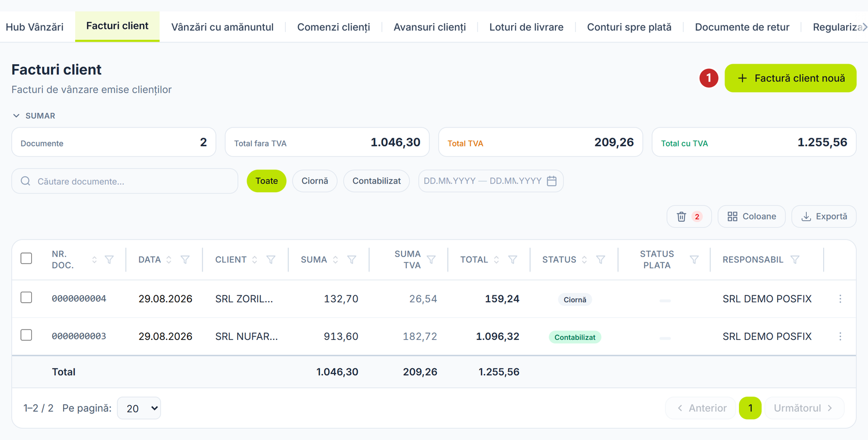Select all invoices with header checkbox
The height and width of the screenshot is (440, 868).
click(26, 258)
